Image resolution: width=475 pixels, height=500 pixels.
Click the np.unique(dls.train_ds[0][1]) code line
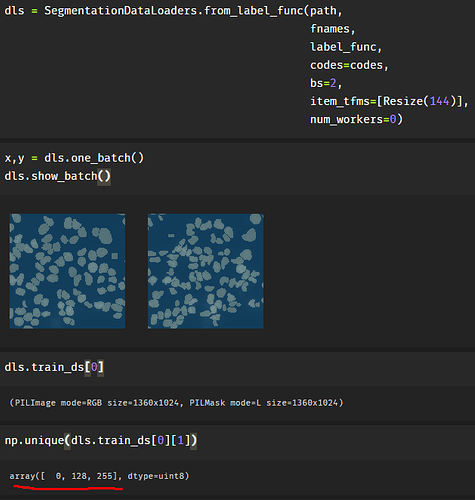101,440
